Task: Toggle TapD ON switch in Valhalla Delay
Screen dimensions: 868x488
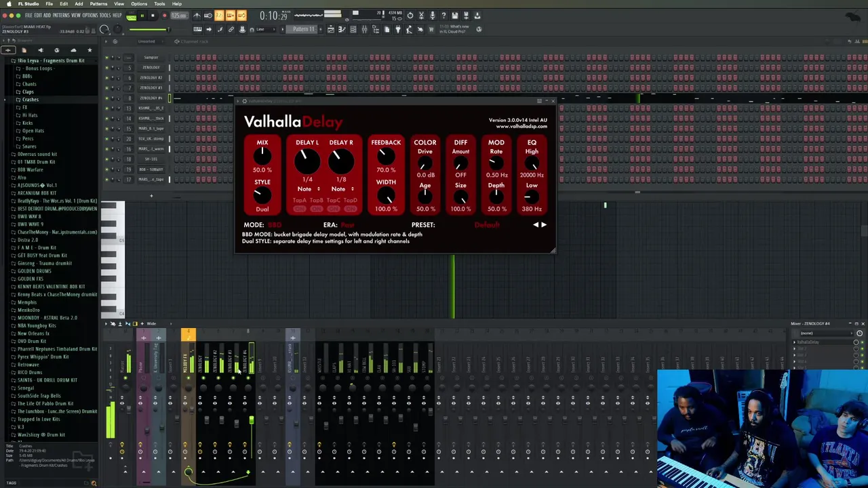Action: [x=351, y=209]
